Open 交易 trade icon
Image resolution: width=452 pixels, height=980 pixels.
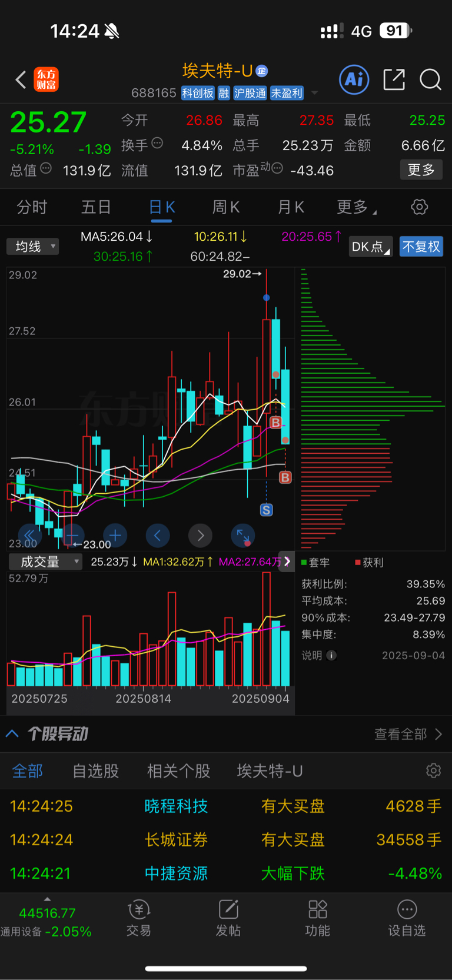[139, 918]
